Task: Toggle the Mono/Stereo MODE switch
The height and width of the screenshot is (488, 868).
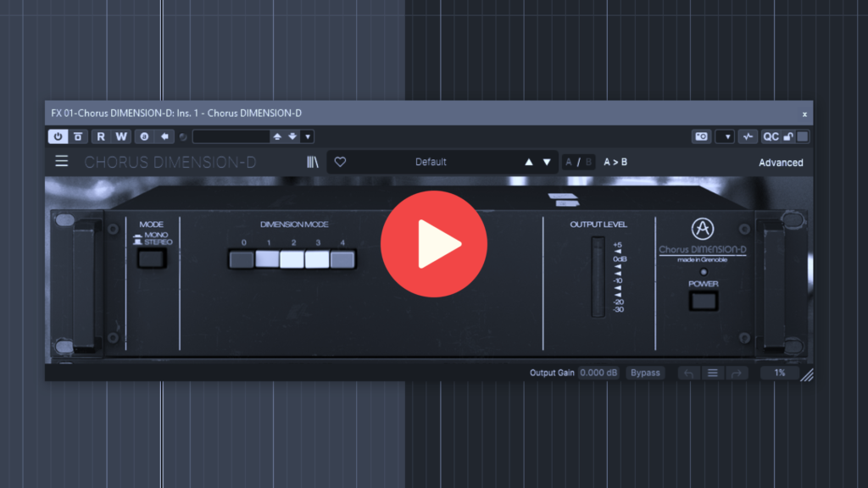Action: click(153, 258)
